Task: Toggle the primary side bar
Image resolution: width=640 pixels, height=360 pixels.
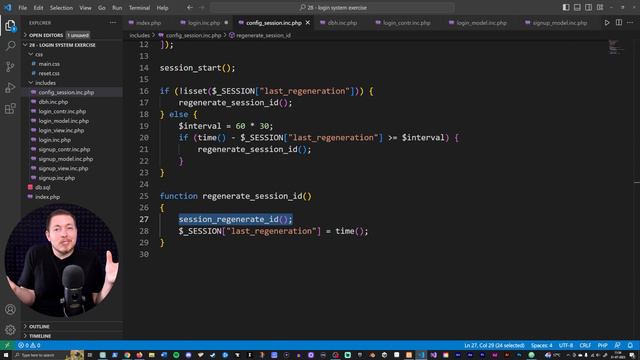Action: tap(566, 7)
